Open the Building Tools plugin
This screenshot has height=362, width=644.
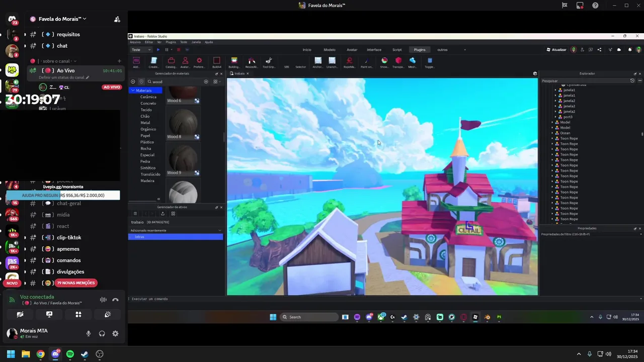click(x=234, y=62)
